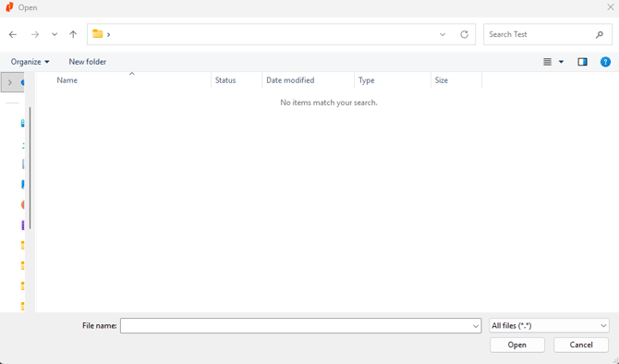The width and height of the screenshot is (619, 364).
Task: Click the search magnifier icon
Action: pos(600,35)
